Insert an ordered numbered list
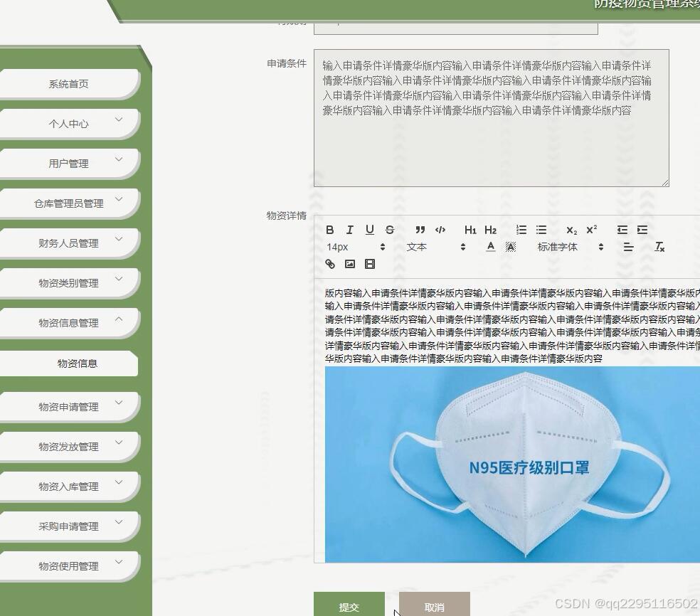Image resolution: width=700 pixels, height=616 pixels. (x=521, y=230)
